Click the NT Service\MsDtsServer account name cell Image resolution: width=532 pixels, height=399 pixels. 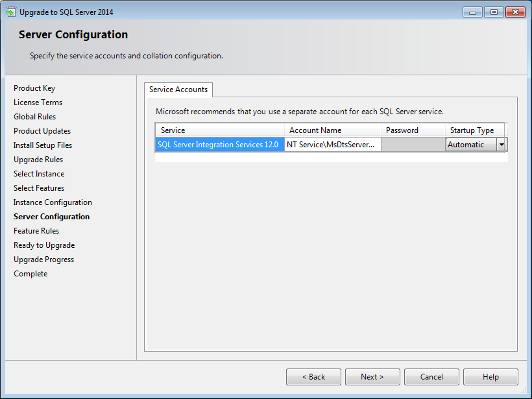coord(332,145)
